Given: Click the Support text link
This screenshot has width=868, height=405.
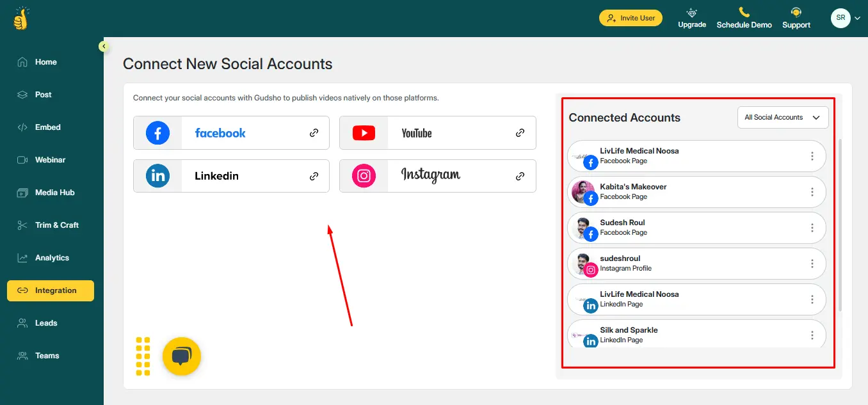Looking at the screenshot, I should tap(796, 25).
